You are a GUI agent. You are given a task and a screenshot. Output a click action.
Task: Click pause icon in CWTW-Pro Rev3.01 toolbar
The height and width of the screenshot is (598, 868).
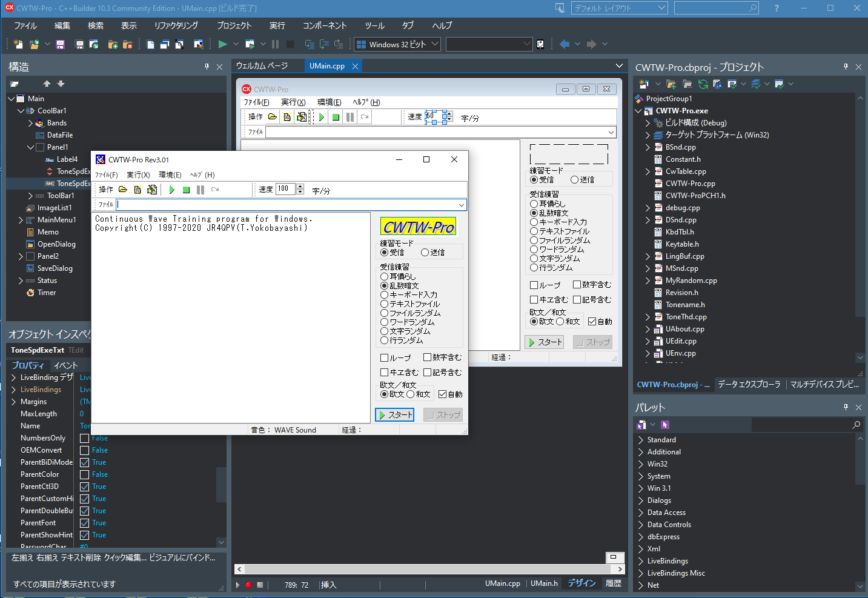tap(200, 190)
